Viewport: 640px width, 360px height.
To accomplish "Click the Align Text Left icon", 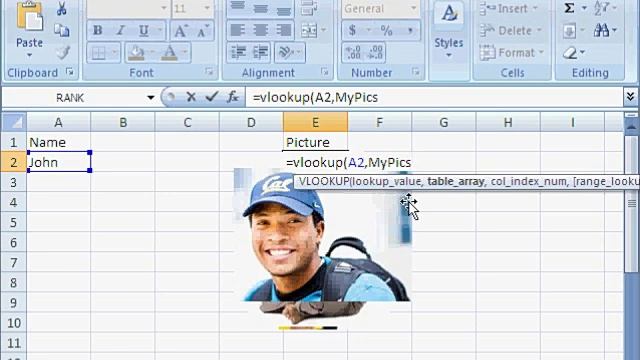I will click(238, 30).
